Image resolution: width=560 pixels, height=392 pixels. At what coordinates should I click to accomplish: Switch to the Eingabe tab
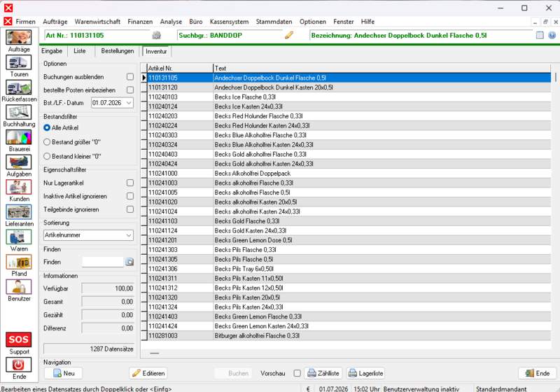click(x=52, y=51)
